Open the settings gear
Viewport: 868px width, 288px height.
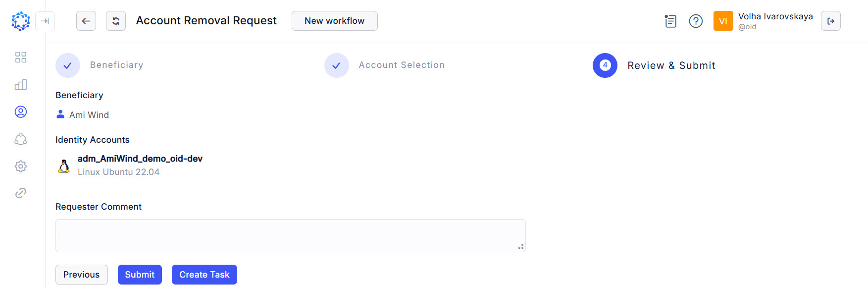pyautogui.click(x=20, y=166)
